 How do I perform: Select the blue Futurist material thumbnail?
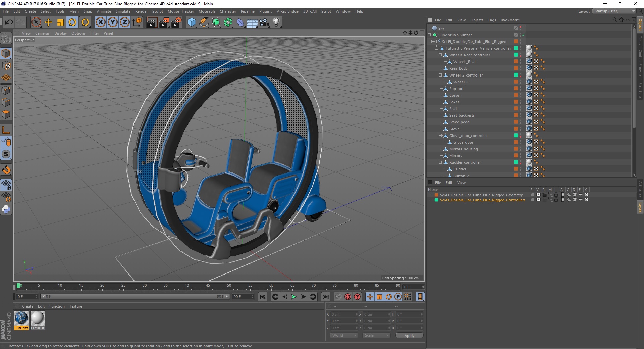(x=21, y=318)
